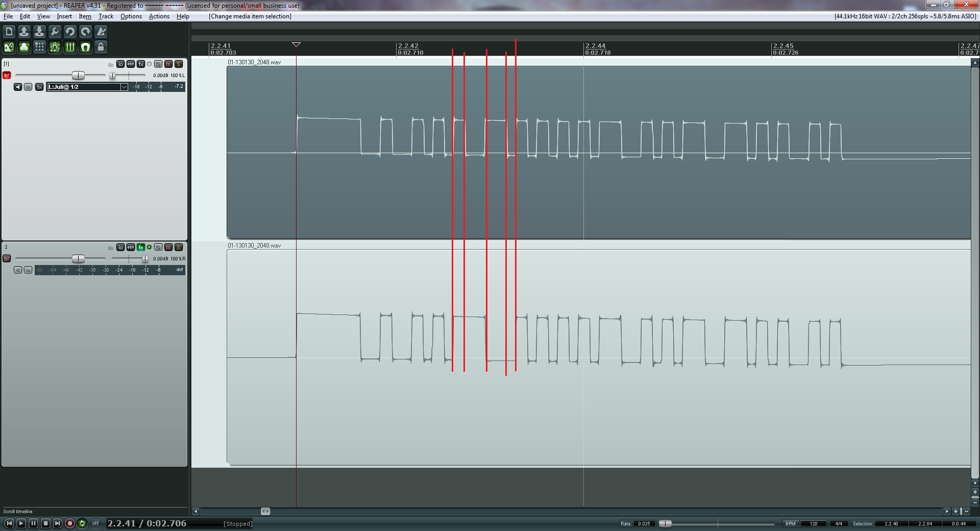The width and height of the screenshot is (980, 531).
Task: Open track 1 input fx button
Action: tap(39, 87)
